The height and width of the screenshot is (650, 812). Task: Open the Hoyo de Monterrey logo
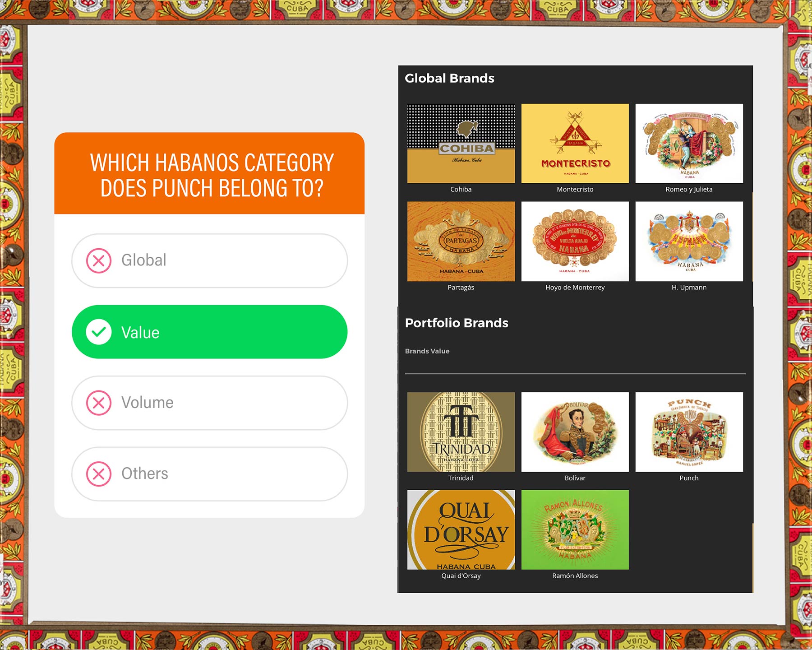pos(575,241)
